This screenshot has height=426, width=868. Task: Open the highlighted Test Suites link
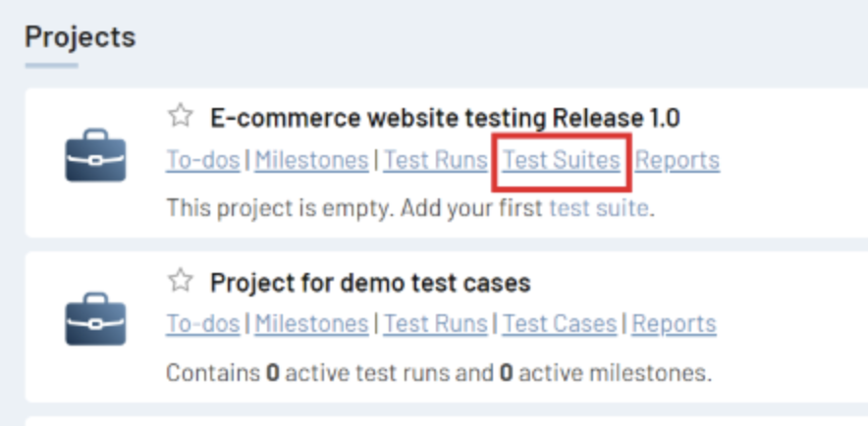561,160
